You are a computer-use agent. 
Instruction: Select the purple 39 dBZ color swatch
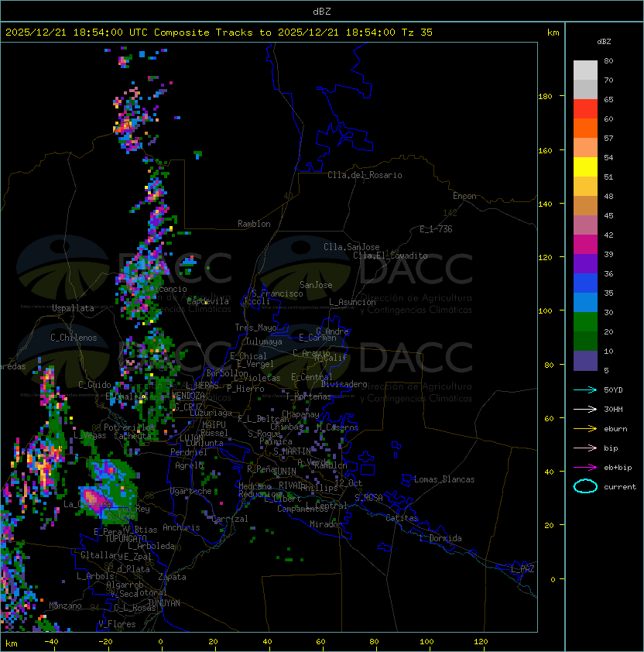(x=585, y=263)
